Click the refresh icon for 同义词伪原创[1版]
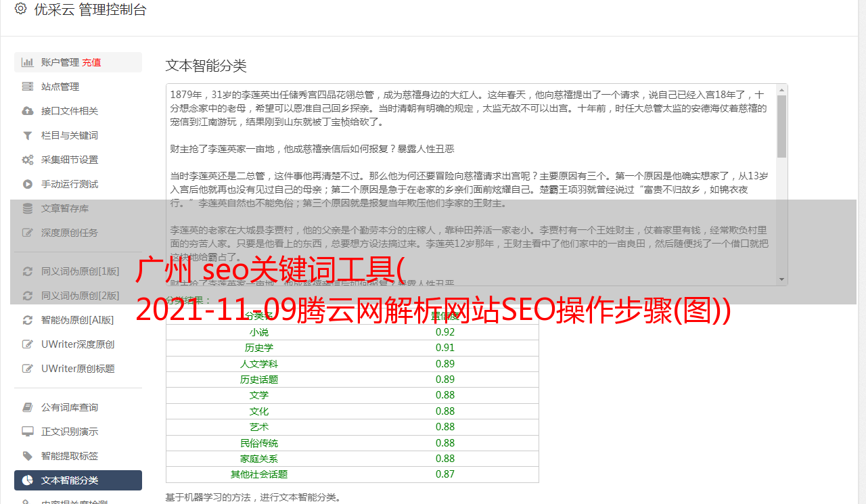The width and height of the screenshot is (866, 504). tap(28, 271)
